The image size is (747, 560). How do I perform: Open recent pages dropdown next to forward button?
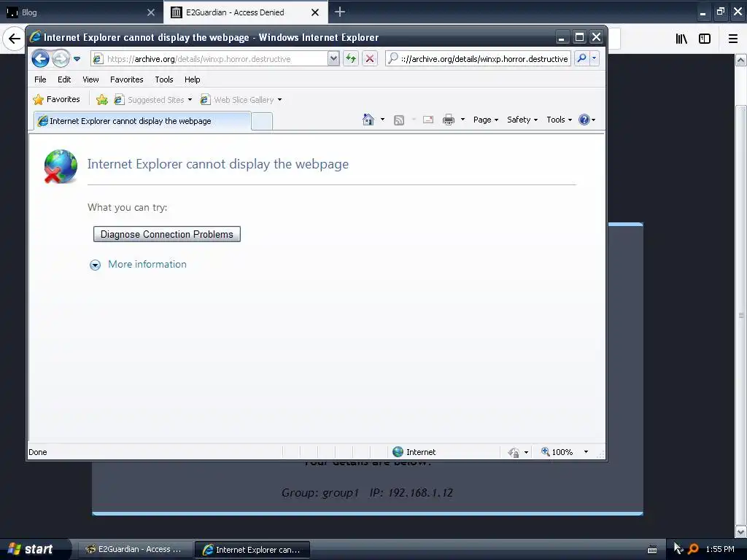77,59
